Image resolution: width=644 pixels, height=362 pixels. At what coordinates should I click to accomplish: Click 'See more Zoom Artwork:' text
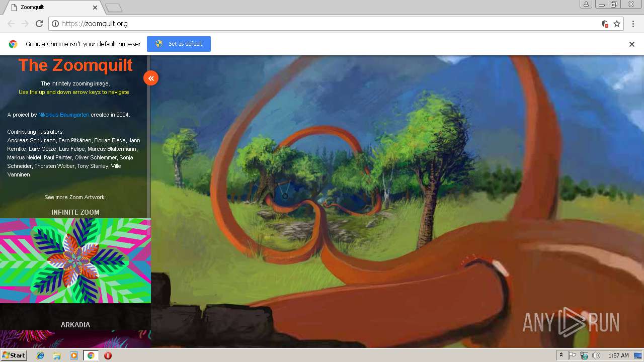(75, 197)
